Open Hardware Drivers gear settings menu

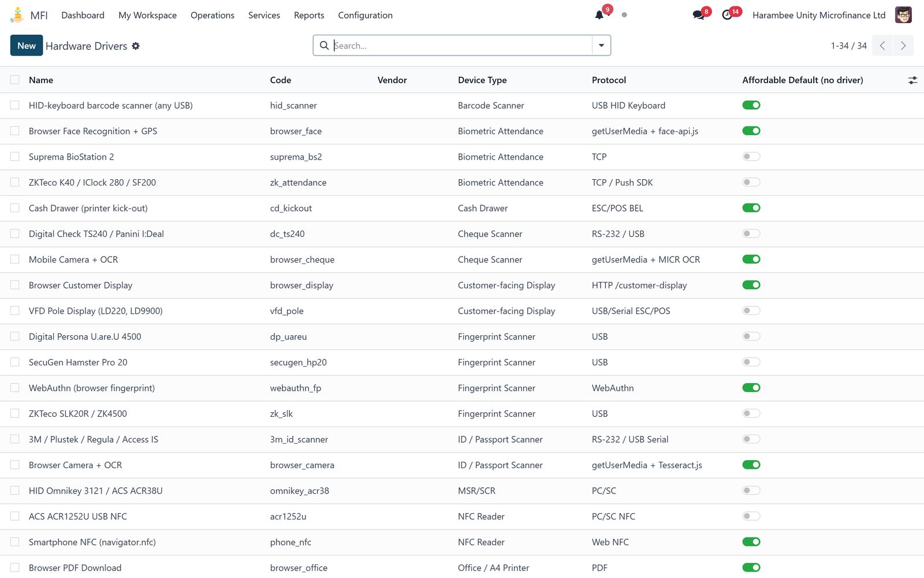(x=136, y=46)
